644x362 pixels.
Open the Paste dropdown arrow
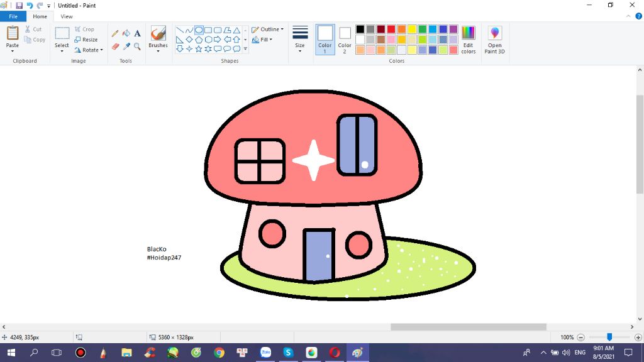tap(13, 52)
